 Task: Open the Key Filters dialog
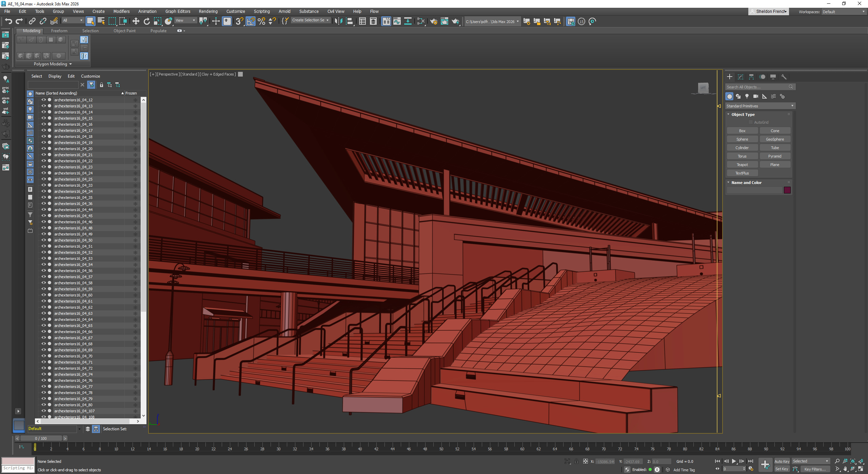click(x=816, y=470)
